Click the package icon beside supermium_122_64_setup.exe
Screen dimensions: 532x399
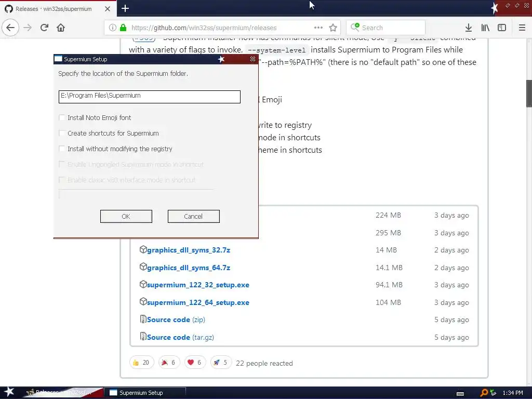pyautogui.click(x=143, y=302)
